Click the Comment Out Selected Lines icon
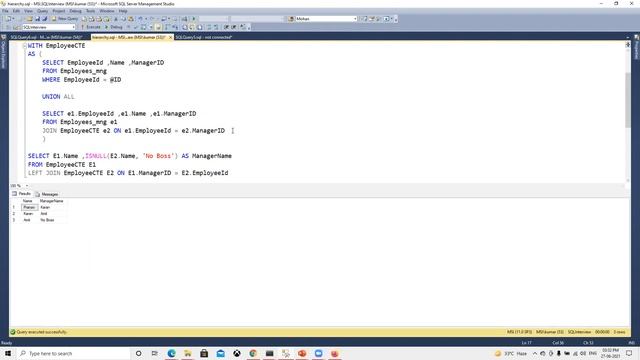This screenshot has width=640, height=360. coord(209,27)
